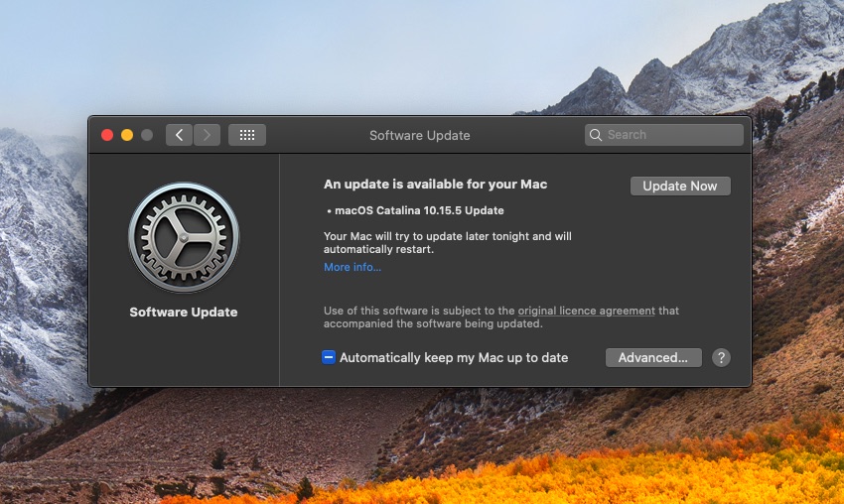
Task: Click the help question mark button
Action: click(721, 358)
